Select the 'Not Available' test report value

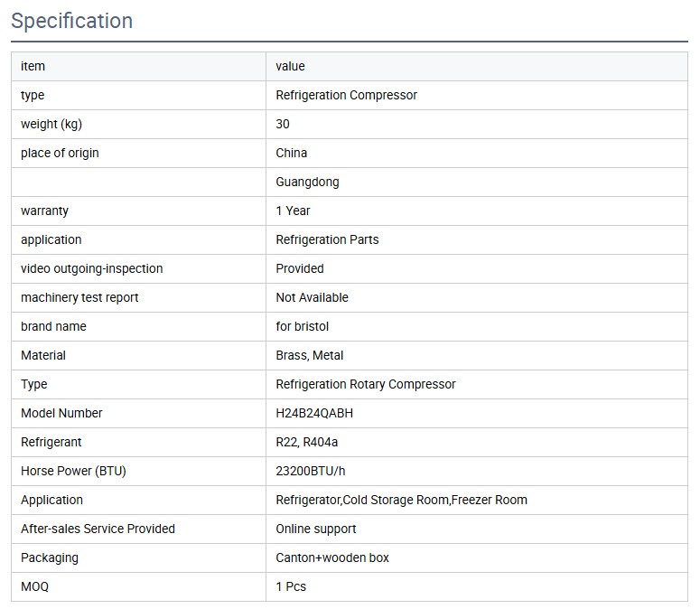pyautogui.click(x=312, y=297)
